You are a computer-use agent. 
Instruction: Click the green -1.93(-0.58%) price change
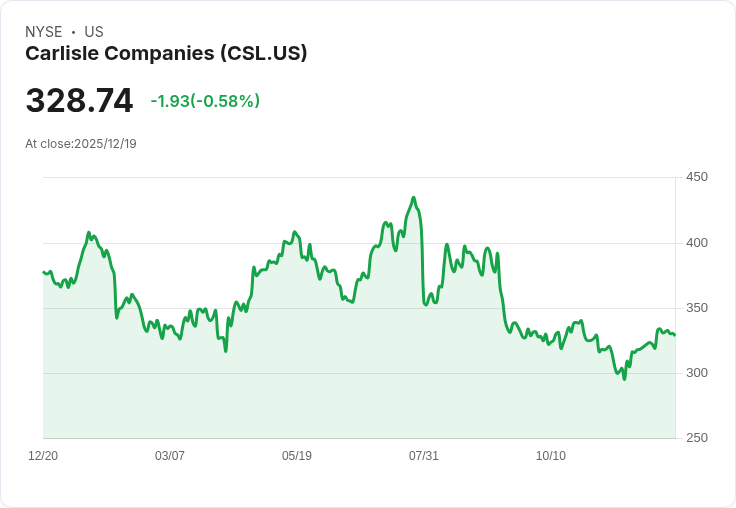205,101
